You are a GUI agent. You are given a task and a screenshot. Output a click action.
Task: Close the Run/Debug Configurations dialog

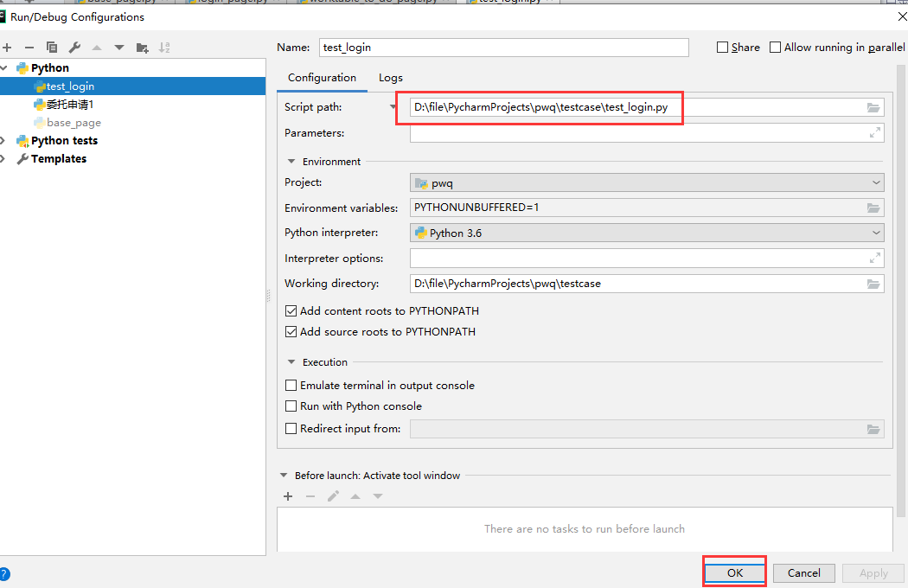(x=902, y=16)
